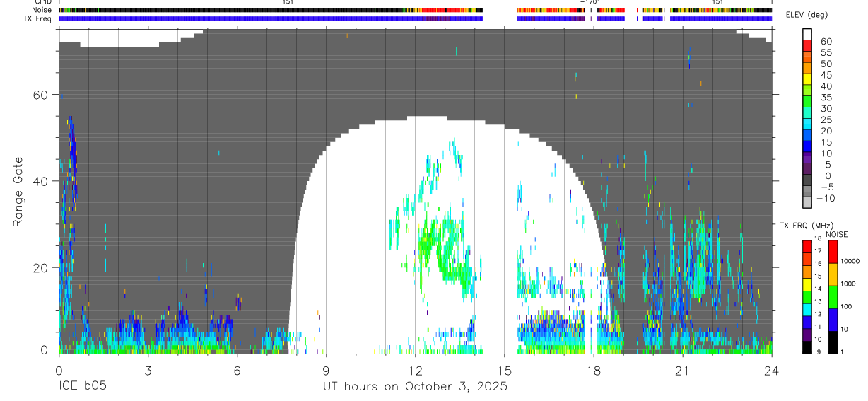Click the '100' value on the NOISE legend

click(847, 306)
